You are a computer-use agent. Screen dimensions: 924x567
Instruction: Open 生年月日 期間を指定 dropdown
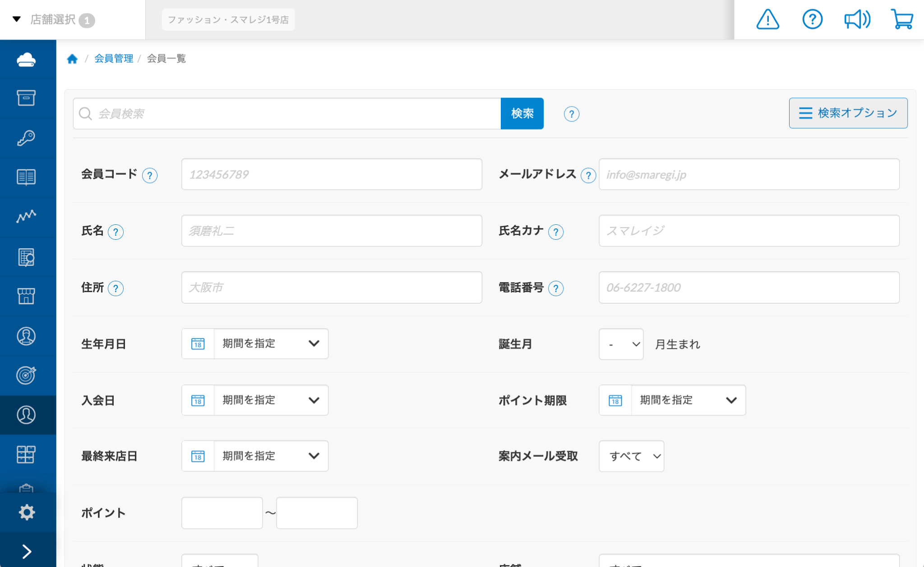271,344
